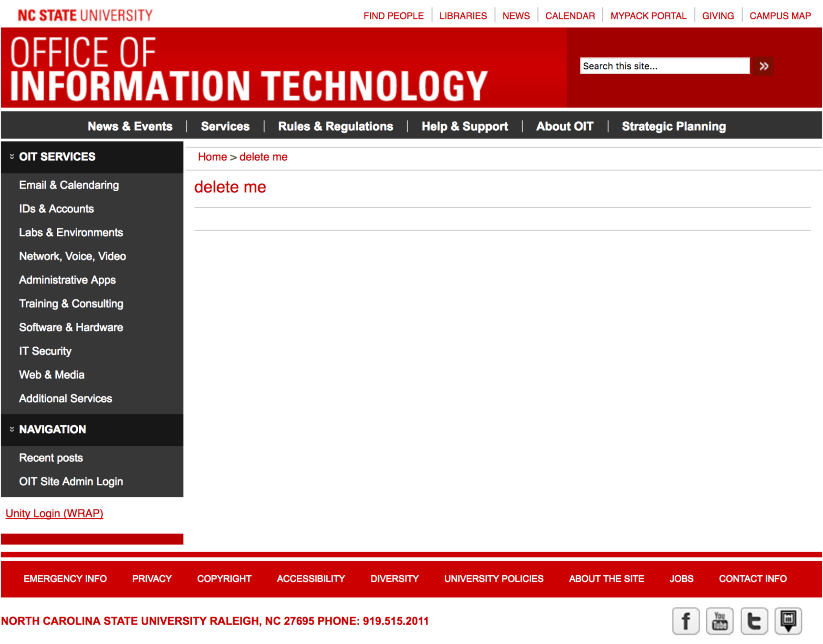
Task: Go to Find People link
Action: tap(394, 16)
